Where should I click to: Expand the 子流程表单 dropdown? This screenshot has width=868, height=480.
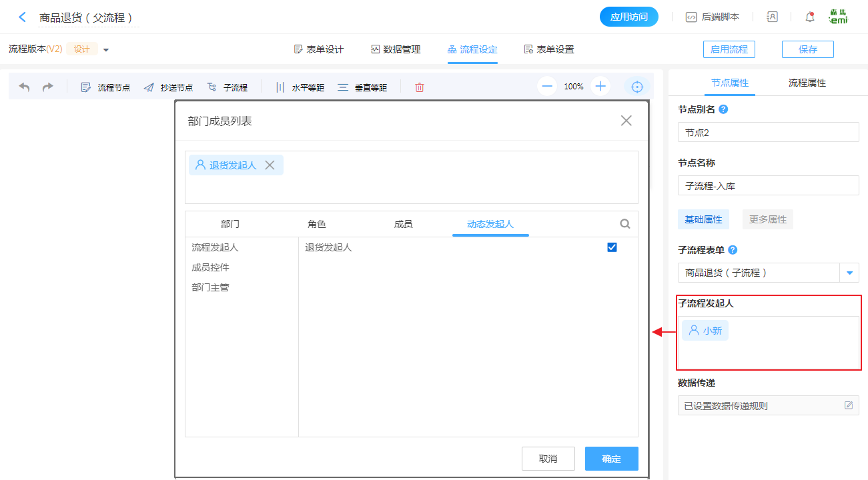pos(849,273)
